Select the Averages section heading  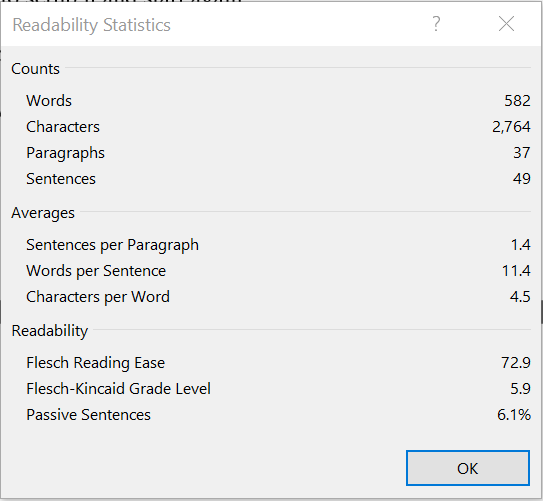pos(43,213)
